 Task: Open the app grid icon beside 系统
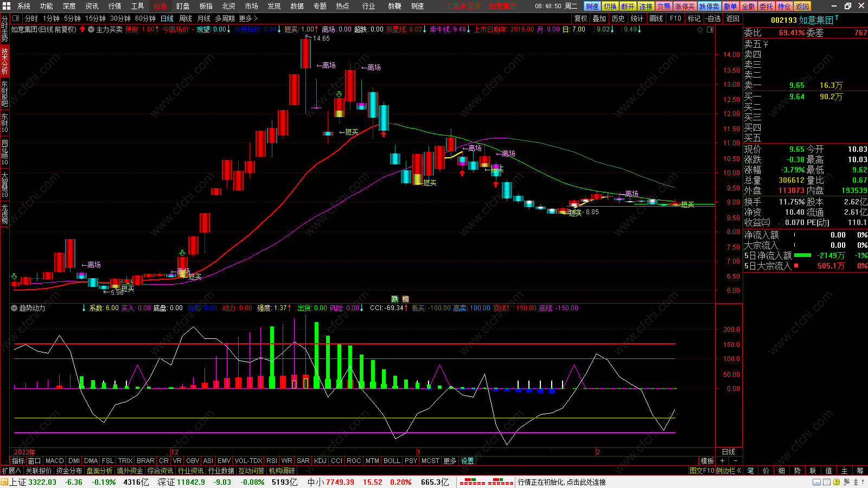pos(6,6)
